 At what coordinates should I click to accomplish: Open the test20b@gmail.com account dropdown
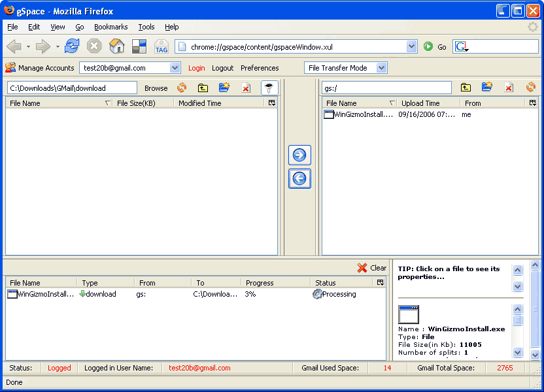(x=175, y=67)
